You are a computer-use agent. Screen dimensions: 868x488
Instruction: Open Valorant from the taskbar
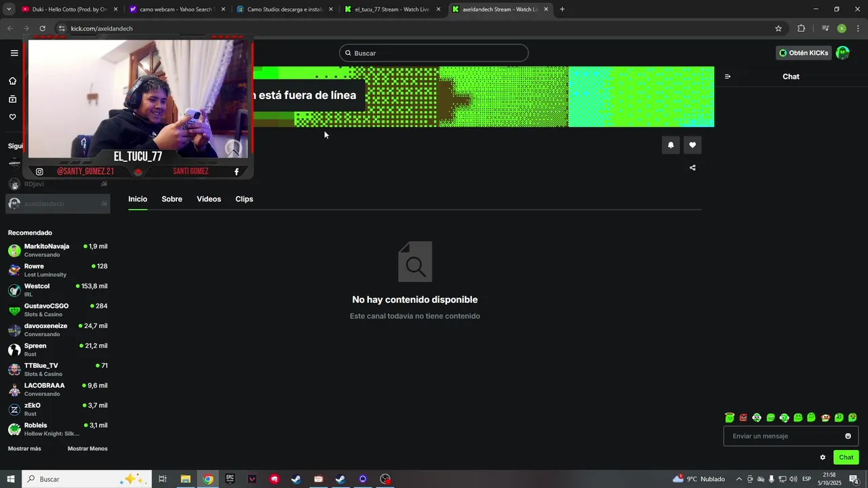(252, 479)
